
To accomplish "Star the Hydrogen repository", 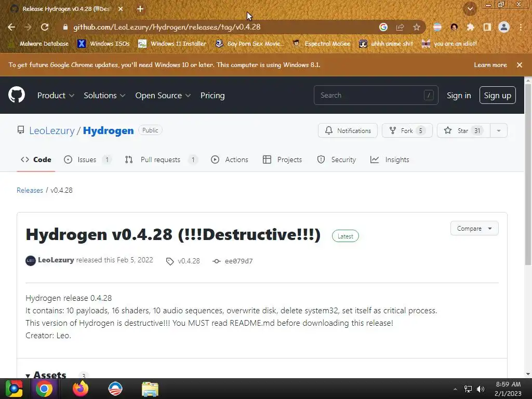I will coord(463,130).
